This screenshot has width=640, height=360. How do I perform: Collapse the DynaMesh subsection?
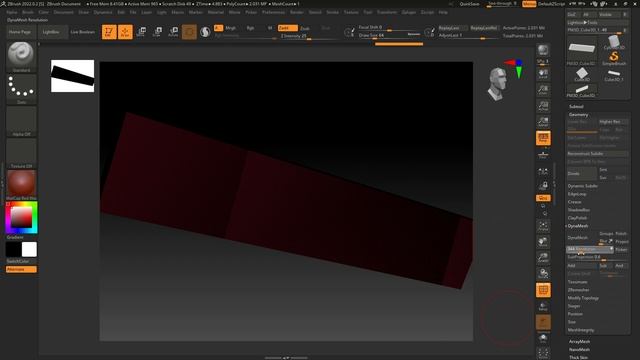[x=578, y=226]
